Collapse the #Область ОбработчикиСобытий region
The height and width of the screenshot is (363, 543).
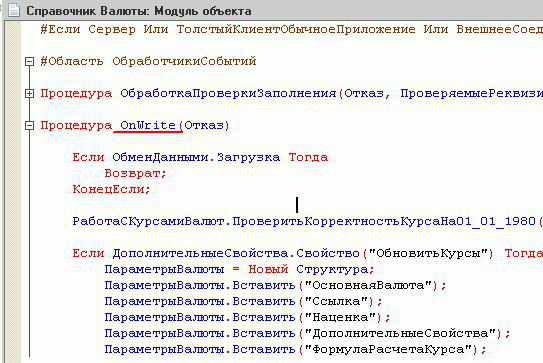click(x=29, y=62)
